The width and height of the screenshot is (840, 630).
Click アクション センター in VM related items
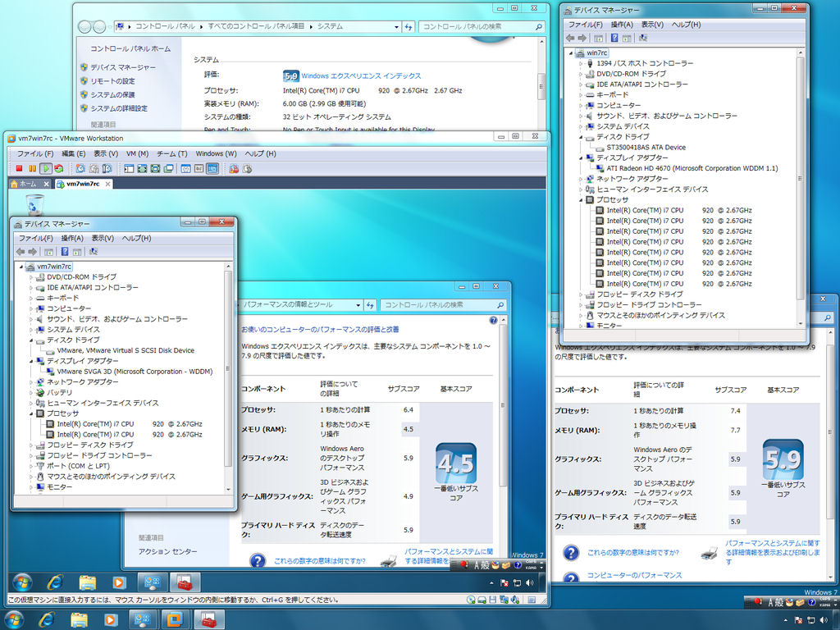coord(167,551)
